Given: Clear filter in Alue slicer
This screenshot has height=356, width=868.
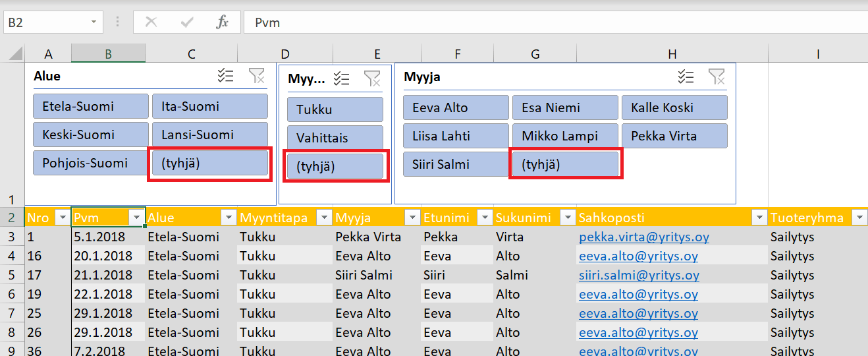Looking at the screenshot, I should [256, 76].
